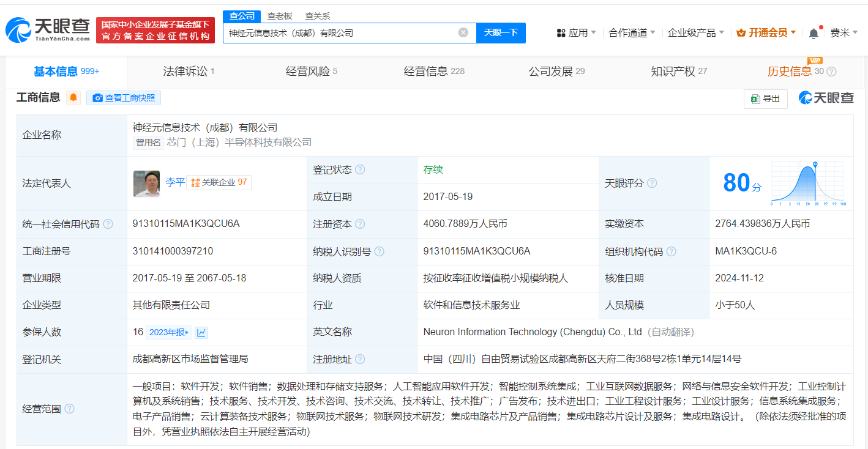
Task: Clear the search field with X icon
Action: click(463, 32)
